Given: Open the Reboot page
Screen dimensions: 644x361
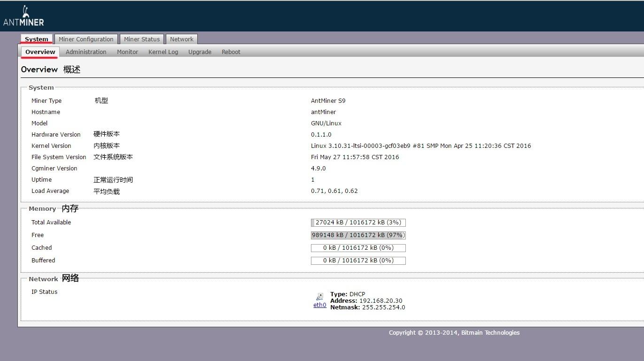Looking at the screenshot, I should pos(231,52).
